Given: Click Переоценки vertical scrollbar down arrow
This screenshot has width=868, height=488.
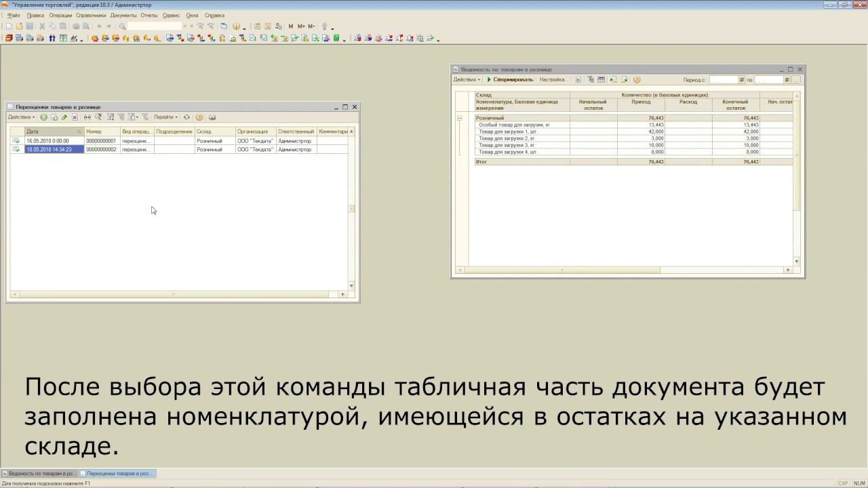Looking at the screenshot, I should [x=351, y=285].
